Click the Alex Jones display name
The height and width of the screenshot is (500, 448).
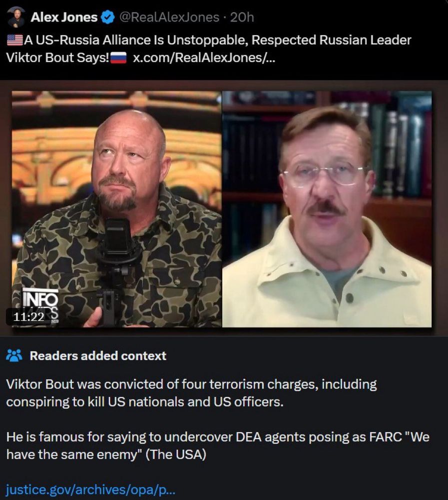(64, 17)
